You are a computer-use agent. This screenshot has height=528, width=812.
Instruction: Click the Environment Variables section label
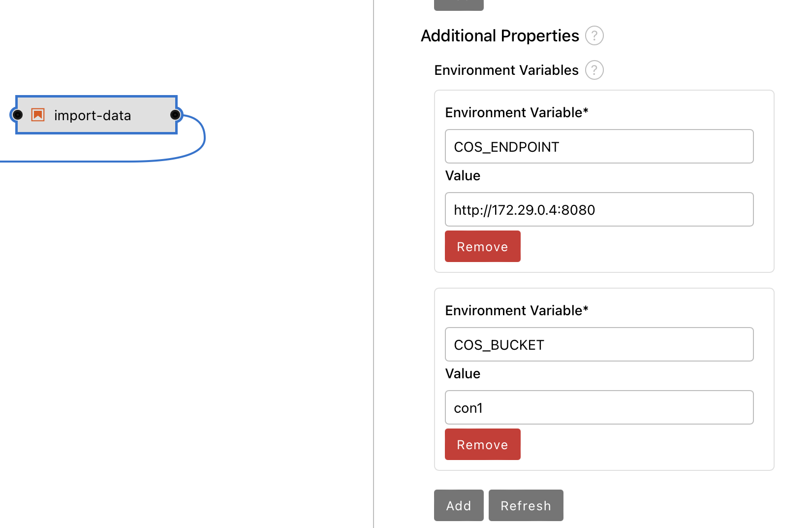pyautogui.click(x=506, y=70)
